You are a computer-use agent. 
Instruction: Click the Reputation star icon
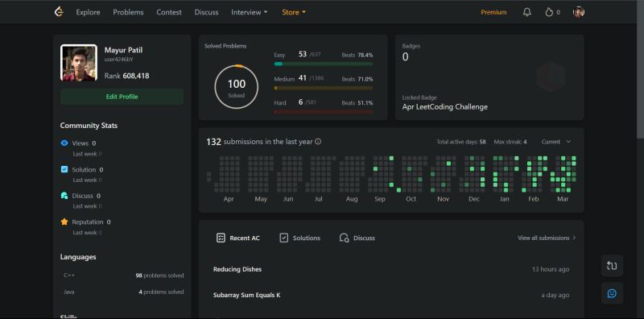(64, 222)
